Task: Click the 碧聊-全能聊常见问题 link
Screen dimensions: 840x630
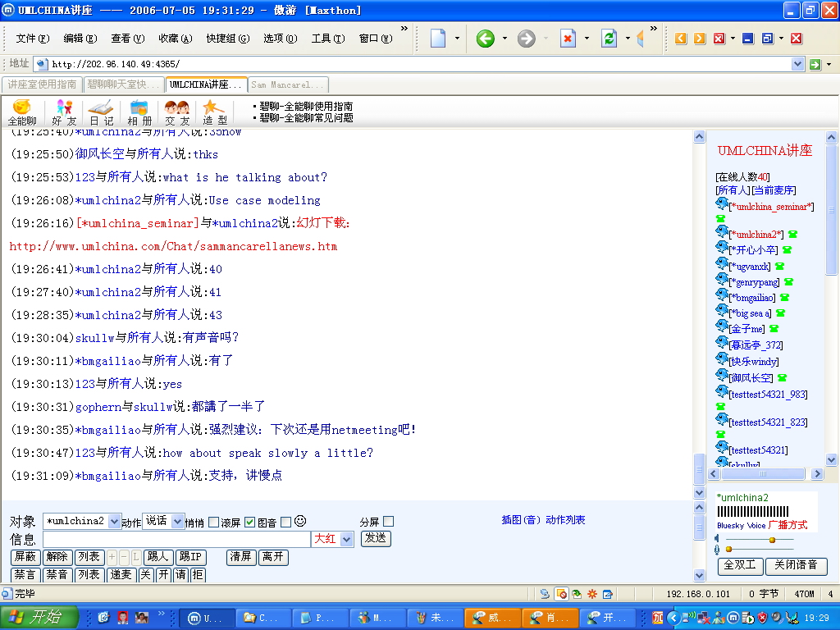Action: pyautogui.click(x=307, y=118)
